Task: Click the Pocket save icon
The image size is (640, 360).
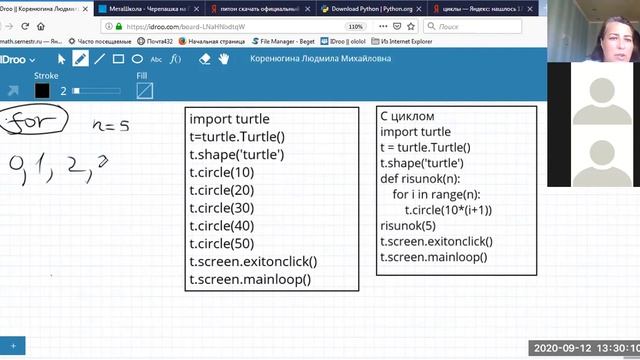Action: click(x=397, y=27)
